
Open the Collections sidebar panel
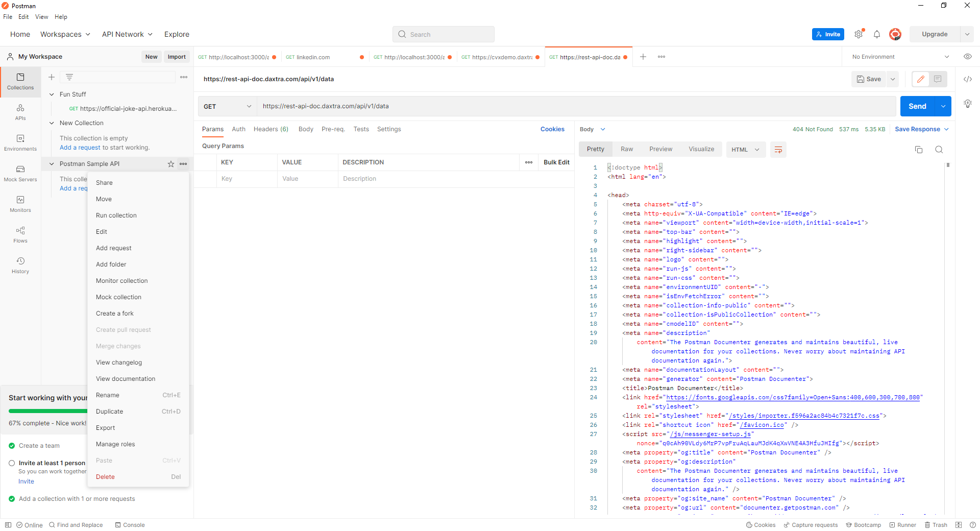20,82
